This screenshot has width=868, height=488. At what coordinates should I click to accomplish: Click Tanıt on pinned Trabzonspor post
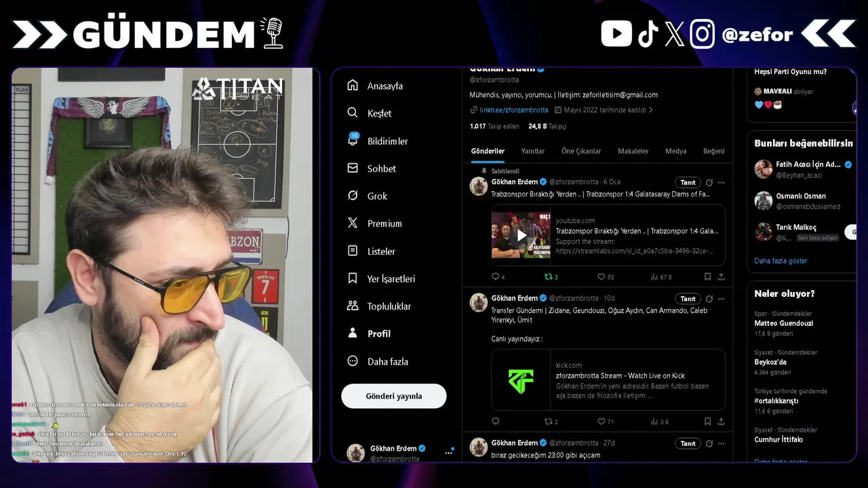[x=688, y=182]
